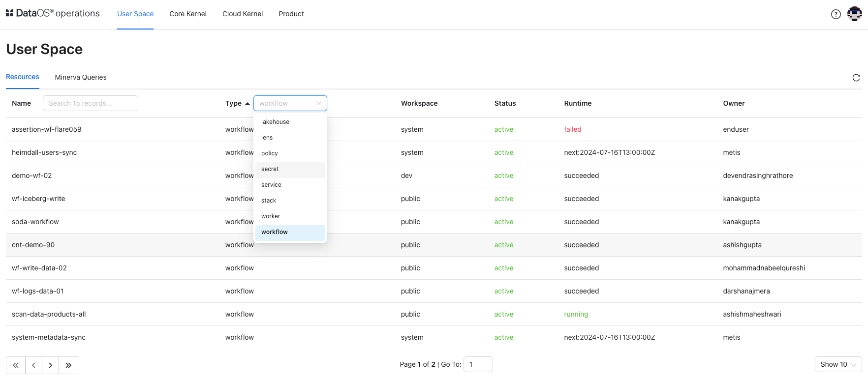Screen dimensions: 868x381
Task: Open the wf-logs-data-01 resource
Action: pyautogui.click(x=38, y=291)
